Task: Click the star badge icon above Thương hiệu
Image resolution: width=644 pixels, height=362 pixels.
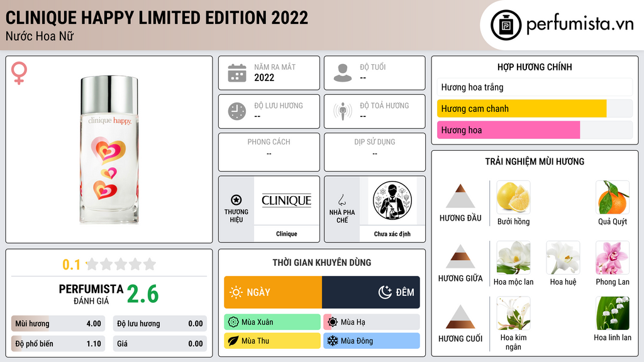Action: [236, 200]
